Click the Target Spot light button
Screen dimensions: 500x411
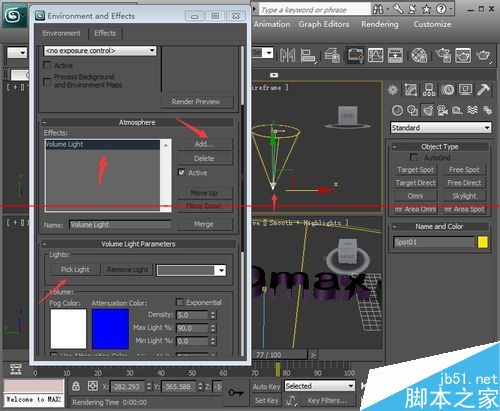click(x=415, y=170)
